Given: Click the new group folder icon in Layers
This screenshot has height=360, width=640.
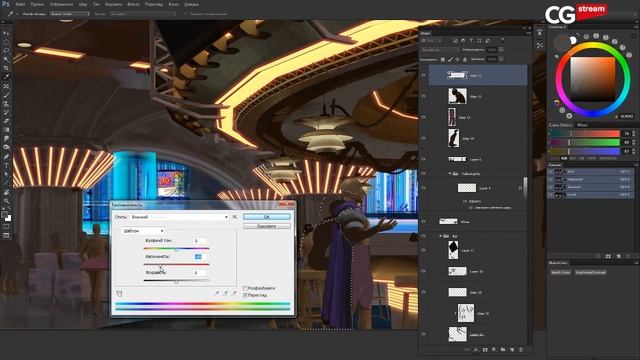Looking at the screenshot, I should pos(503,350).
